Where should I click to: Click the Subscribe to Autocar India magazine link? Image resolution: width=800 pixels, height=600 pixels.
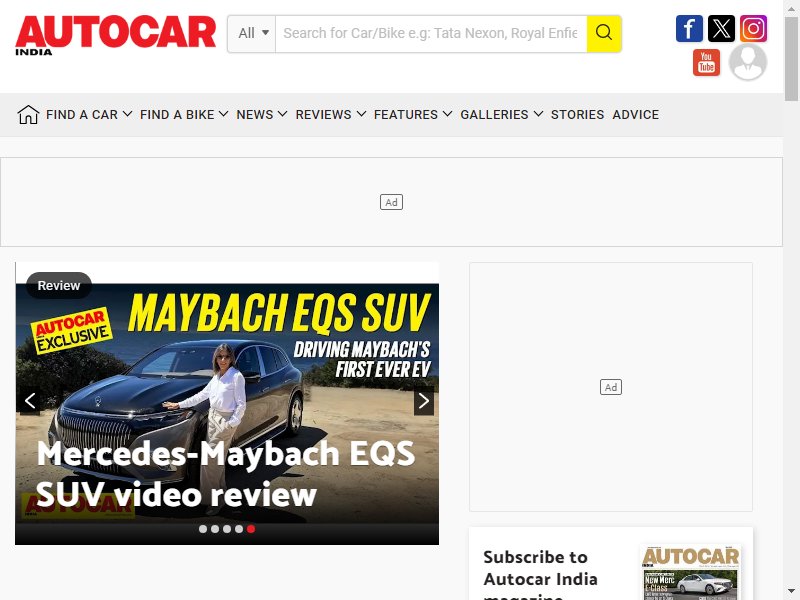coord(540,573)
